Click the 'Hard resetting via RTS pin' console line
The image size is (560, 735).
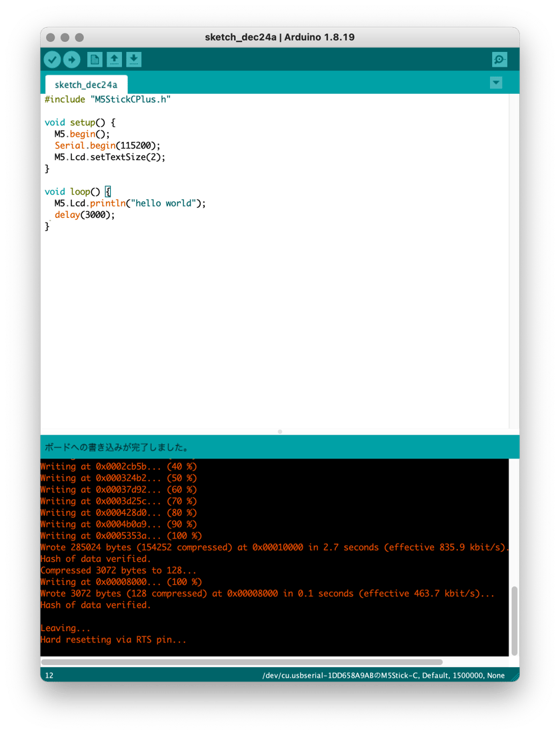pyautogui.click(x=113, y=640)
